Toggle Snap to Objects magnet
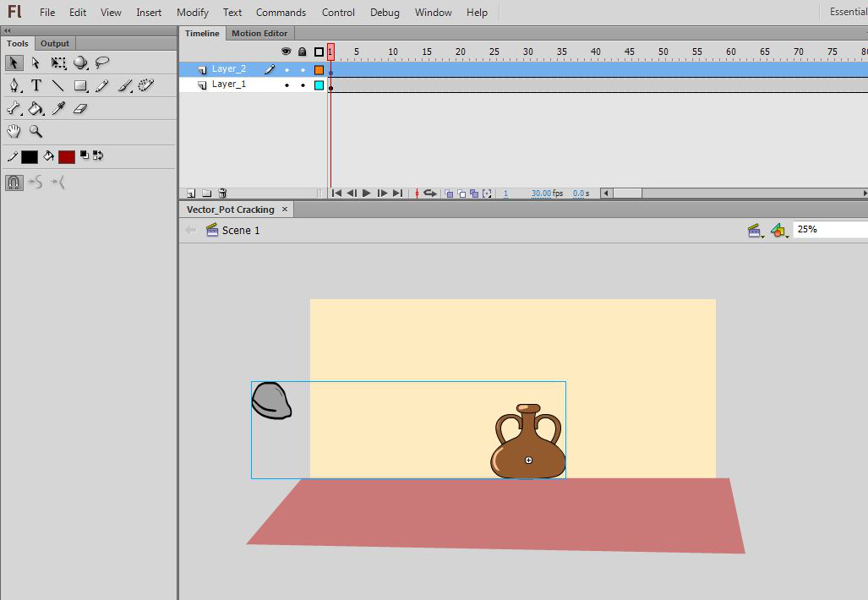This screenshot has width=868, height=600. 14,182
